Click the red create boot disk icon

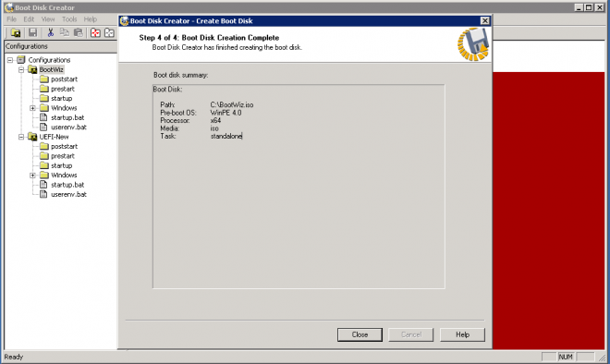[x=95, y=32]
